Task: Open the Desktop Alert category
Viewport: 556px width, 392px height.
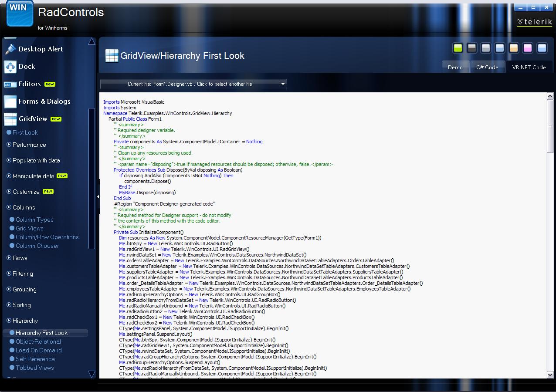Action: coord(41,49)
